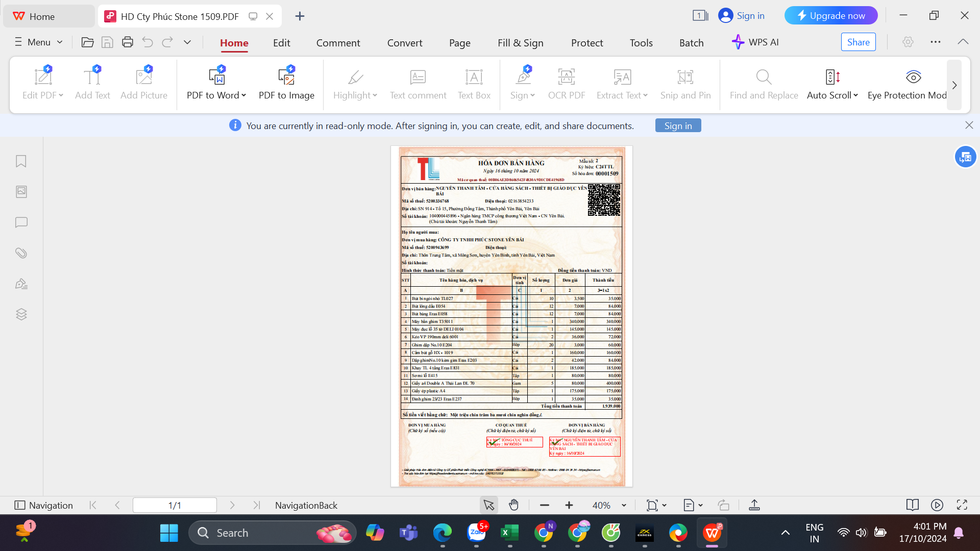Open the bookmark panel in the sidebar

pyautogui.click(x=21, y=161)
